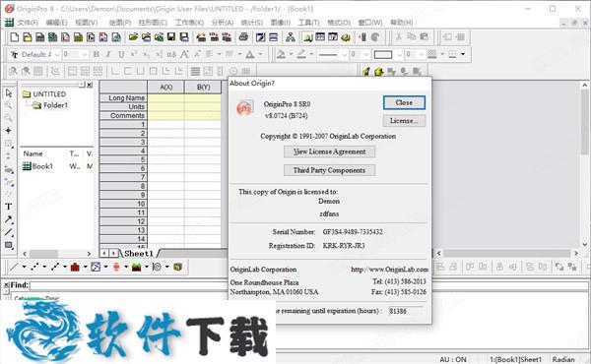Select the Sheet1 worksheet tab
591x364 pixels.
[x=139, y=254]
